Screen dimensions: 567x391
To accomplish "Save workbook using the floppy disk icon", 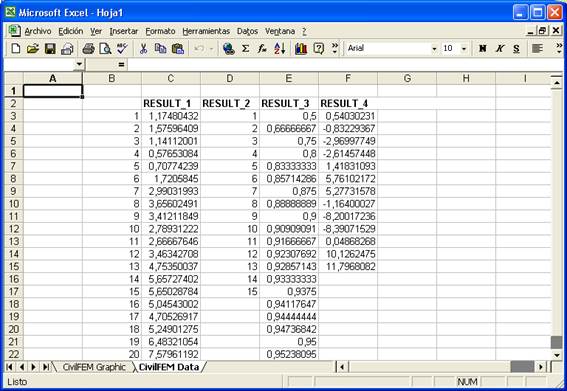I will (50, 48).
